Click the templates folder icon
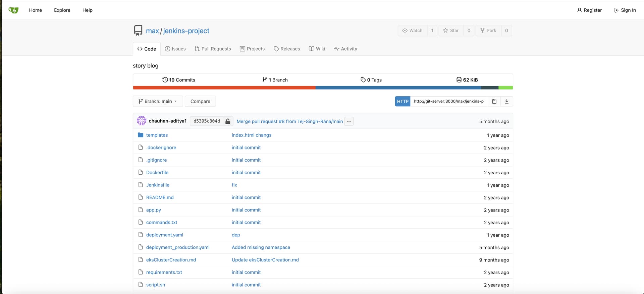Viewport: 644px width, 294px height. [141, 135]
